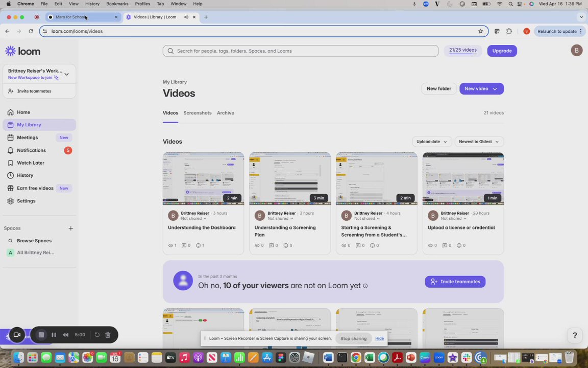Viewport: 588px width, 368px height.
Task: Switch to the Screenshots tab
Action: 197,113
